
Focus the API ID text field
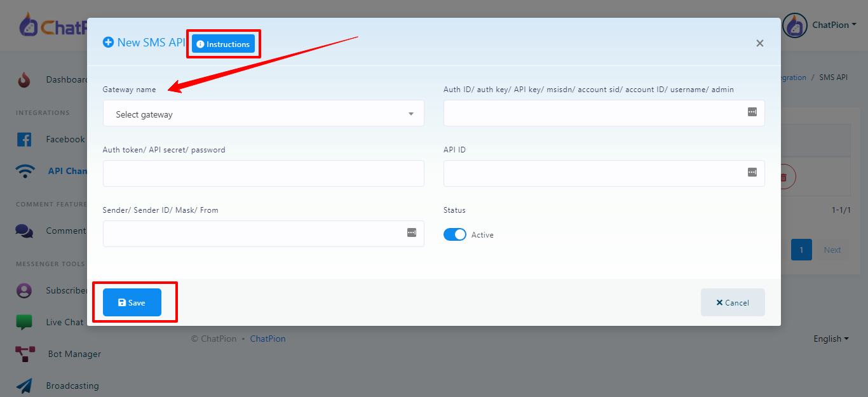594,173
